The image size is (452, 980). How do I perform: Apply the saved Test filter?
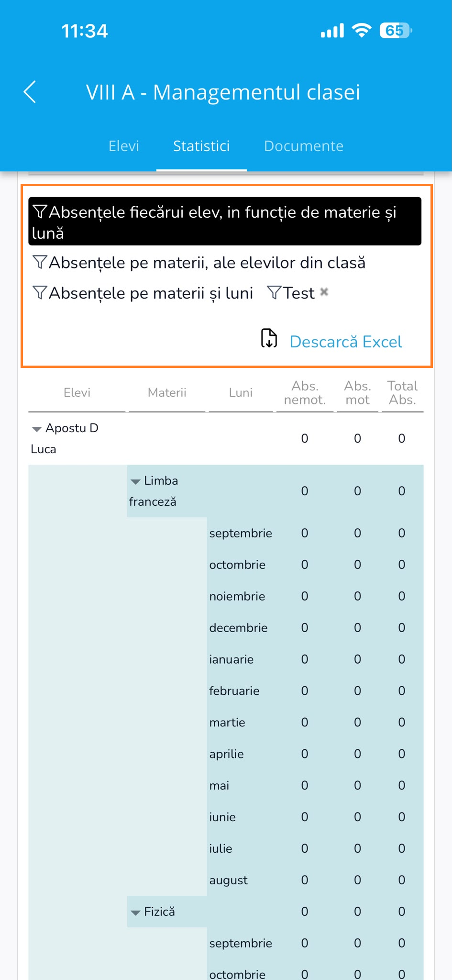pos(299,293)
